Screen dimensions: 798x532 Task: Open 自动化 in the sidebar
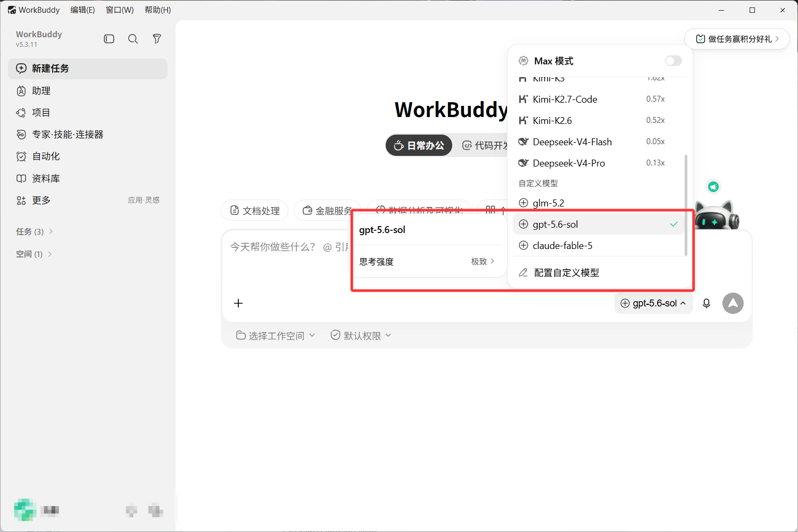tap(88, 156)
